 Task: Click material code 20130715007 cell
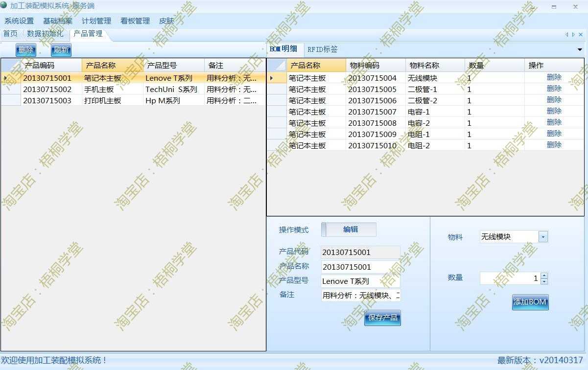coord(376,112)
